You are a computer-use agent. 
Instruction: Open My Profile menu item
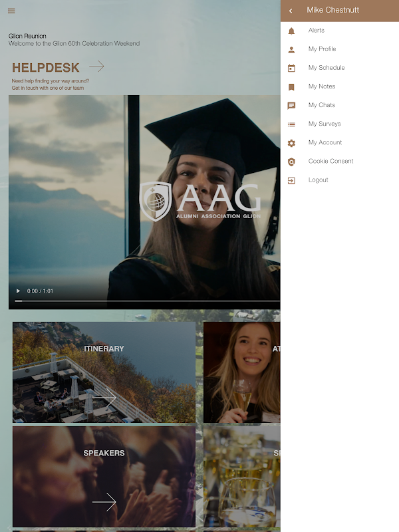340,49
